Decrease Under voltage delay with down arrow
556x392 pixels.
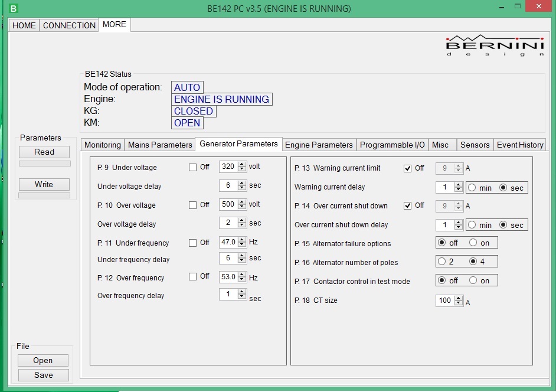pyautogui.click(x=242, y=188)
